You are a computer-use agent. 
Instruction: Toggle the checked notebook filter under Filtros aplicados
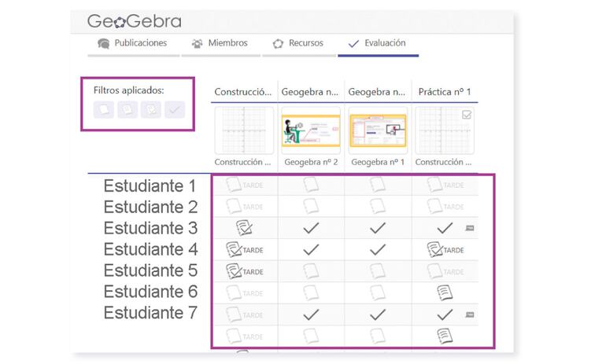point(150,109)
